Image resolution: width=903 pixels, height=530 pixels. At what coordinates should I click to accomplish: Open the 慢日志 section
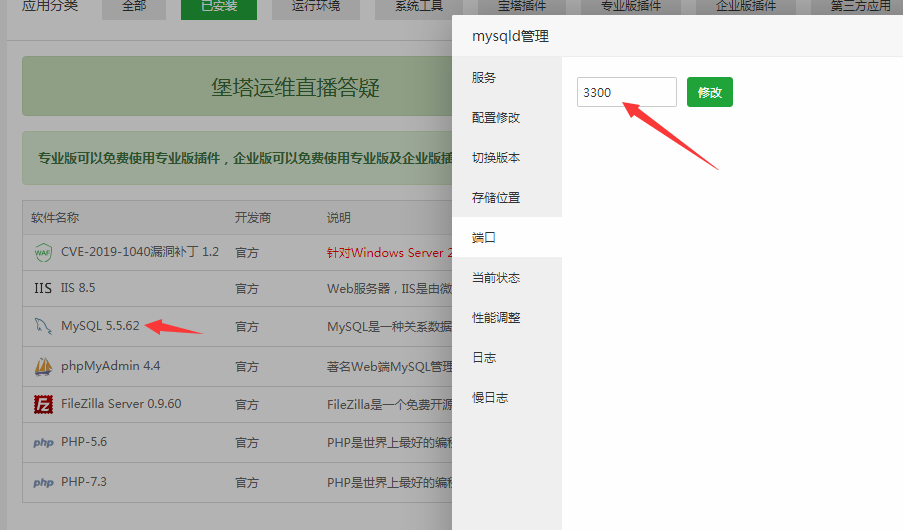[507, 398]
